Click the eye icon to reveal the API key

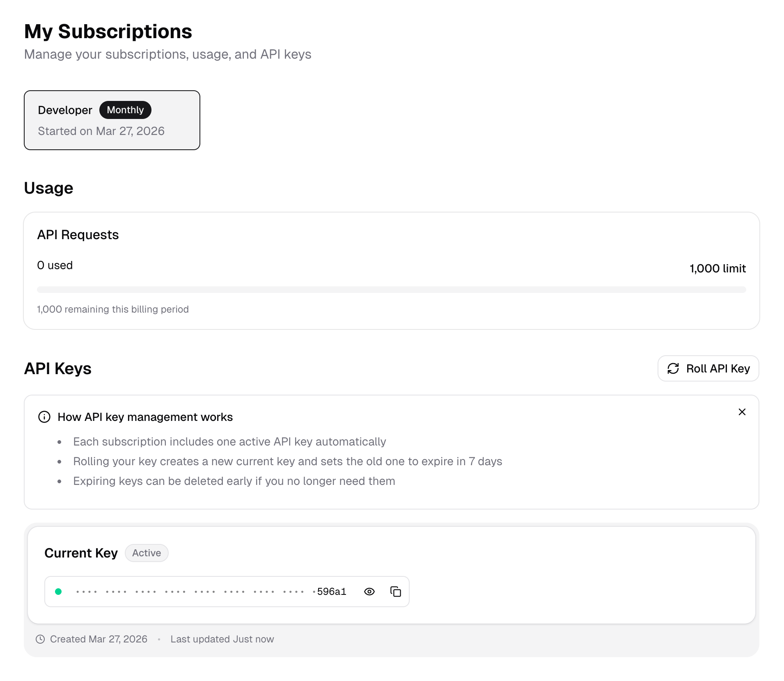click(369, 591)
